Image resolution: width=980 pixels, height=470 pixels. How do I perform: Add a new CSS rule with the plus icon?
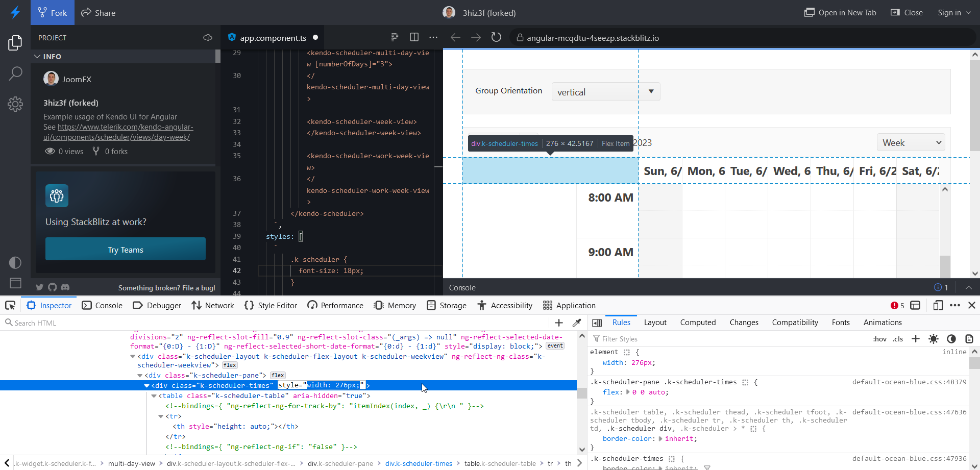[x=916, y=338]
